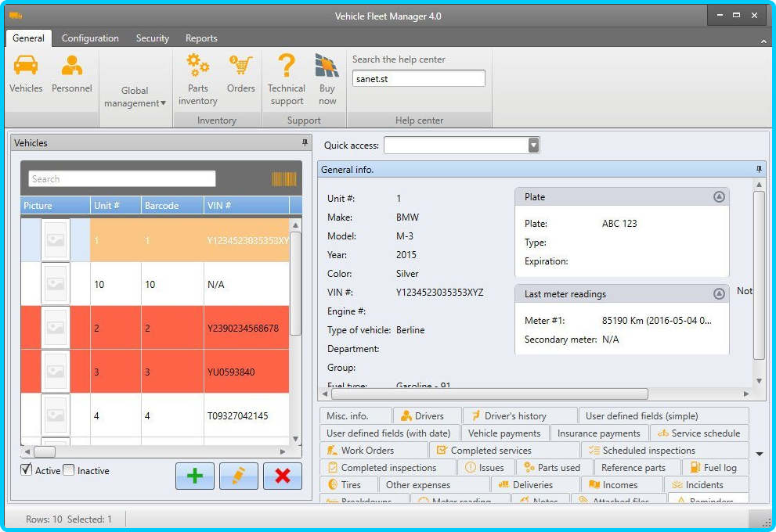Open the Vehicles section icon

click(x=26, y=66)
